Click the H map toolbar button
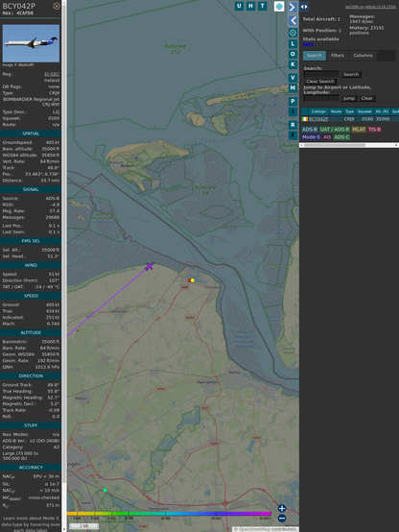Screen dimensions: 399x532 [x=250, y=6]
